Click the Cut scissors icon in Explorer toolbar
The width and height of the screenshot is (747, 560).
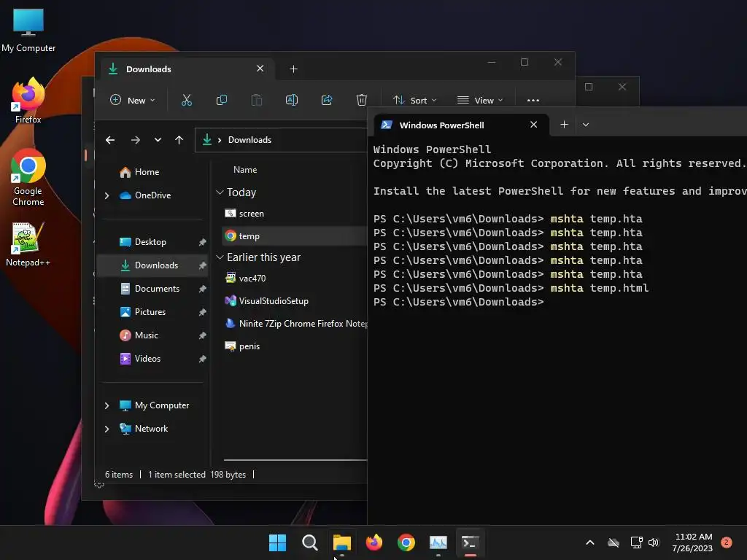pos(186,100)
